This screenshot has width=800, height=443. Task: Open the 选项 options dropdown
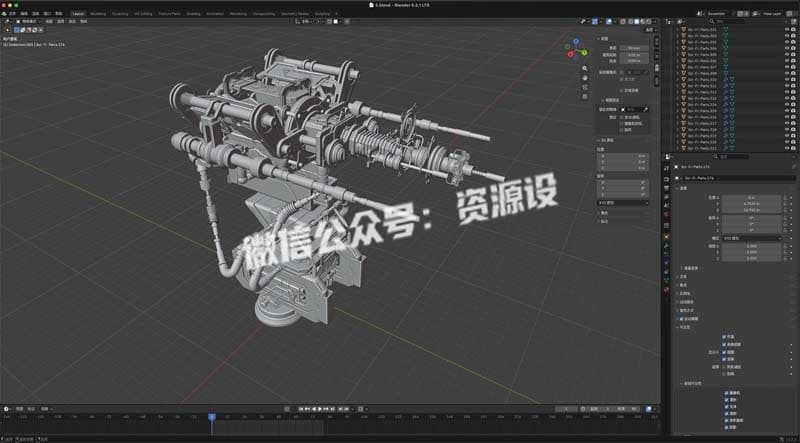650,30
